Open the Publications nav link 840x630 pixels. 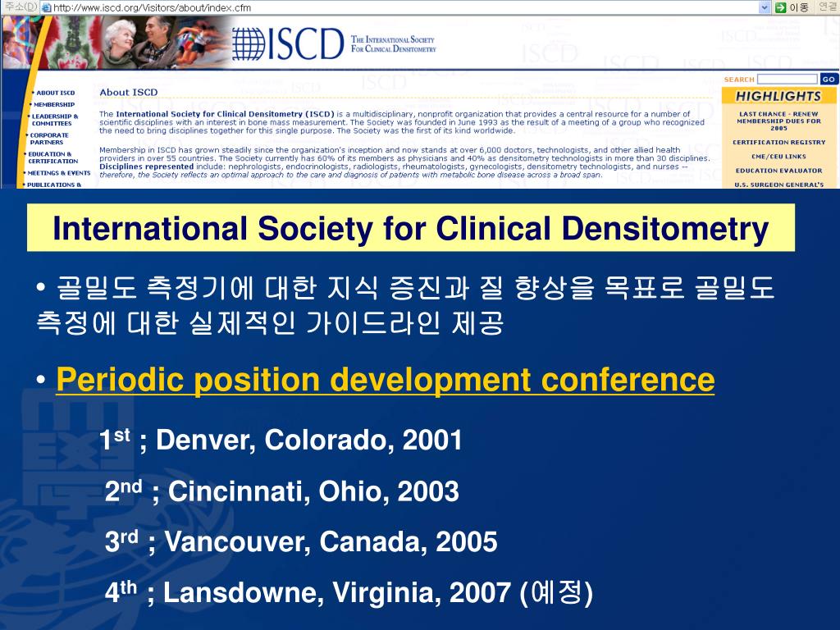[53, 185]
